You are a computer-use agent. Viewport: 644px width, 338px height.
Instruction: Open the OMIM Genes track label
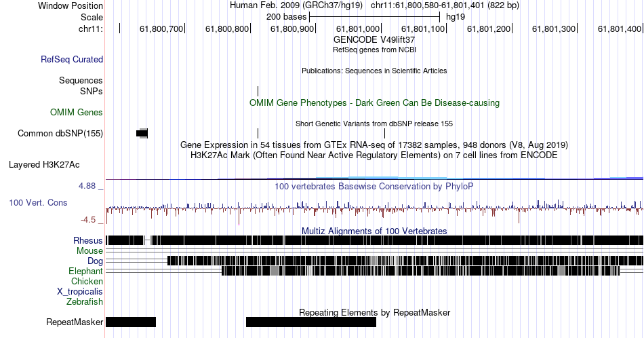(77, 112)
